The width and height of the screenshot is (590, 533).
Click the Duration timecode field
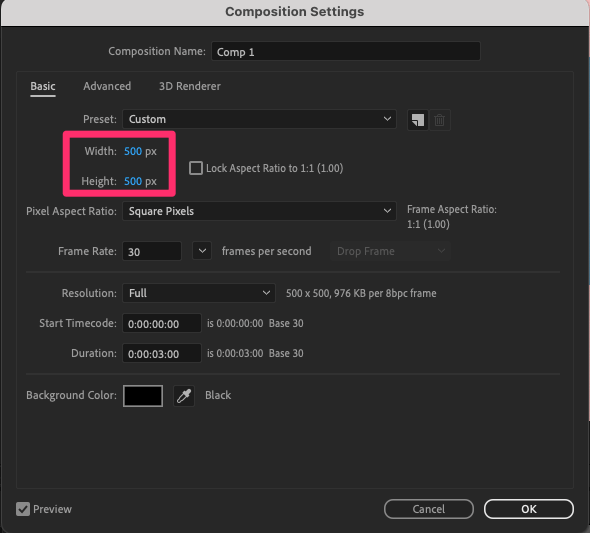click(162, 353)
